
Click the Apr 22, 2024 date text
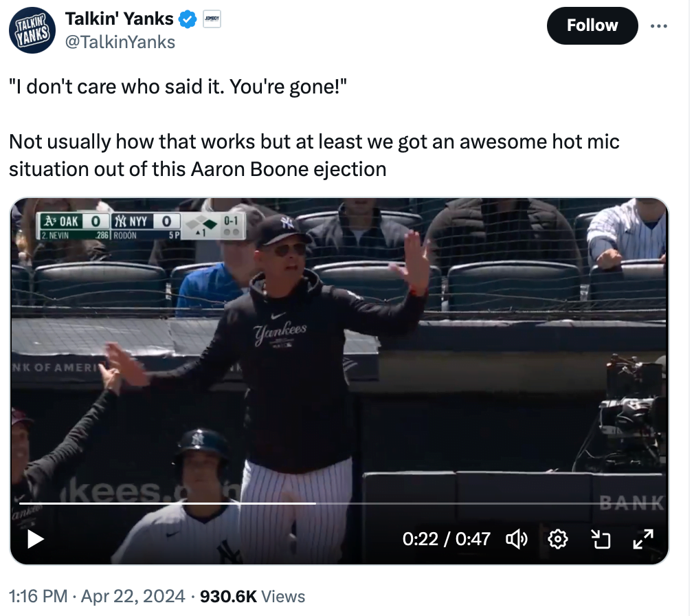(133, 596)
